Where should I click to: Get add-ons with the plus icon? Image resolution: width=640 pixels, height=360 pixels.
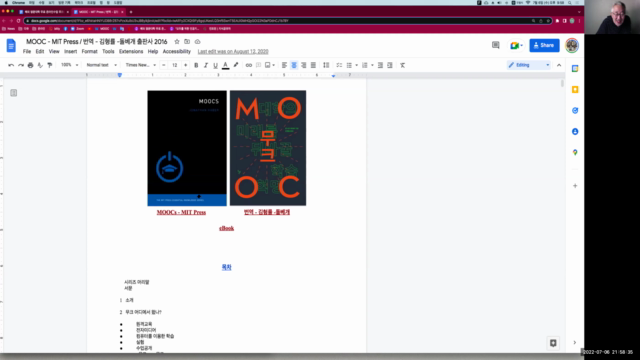click(575, 186)
